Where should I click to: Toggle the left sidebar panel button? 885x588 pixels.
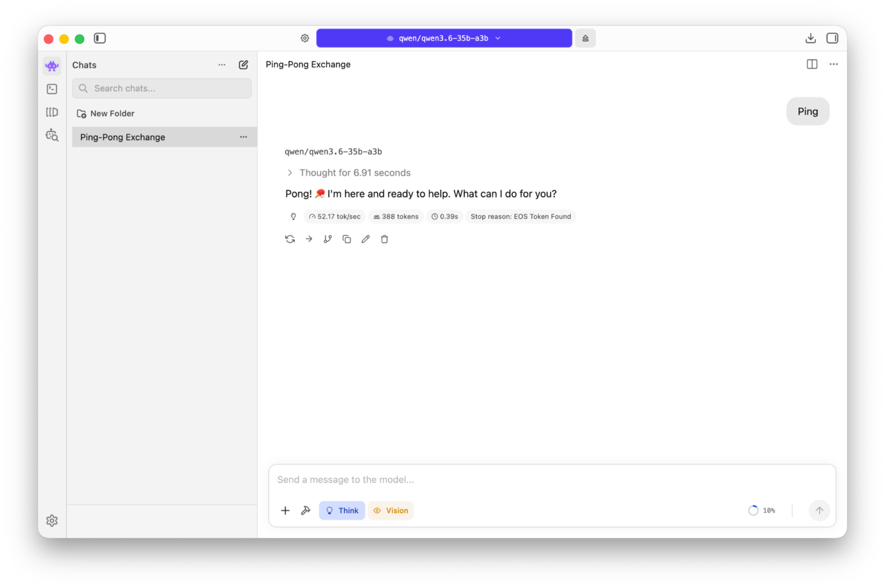pos(100,38)
